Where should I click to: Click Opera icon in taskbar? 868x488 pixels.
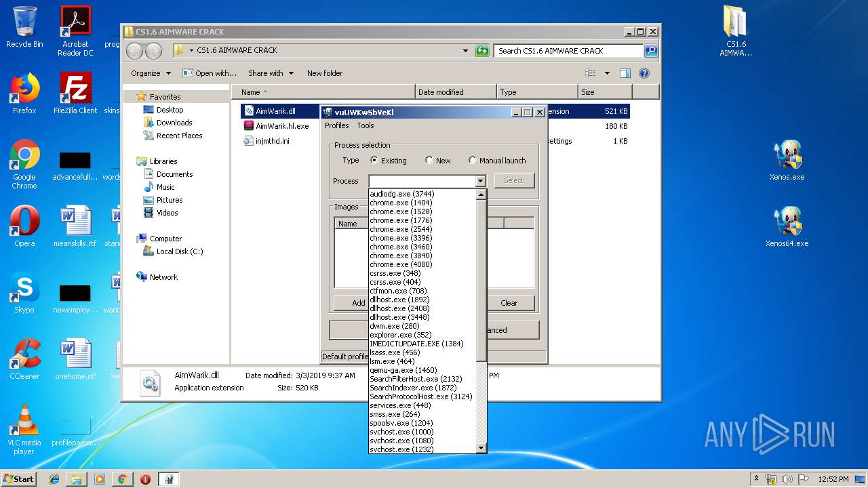[x=145, y=479]
